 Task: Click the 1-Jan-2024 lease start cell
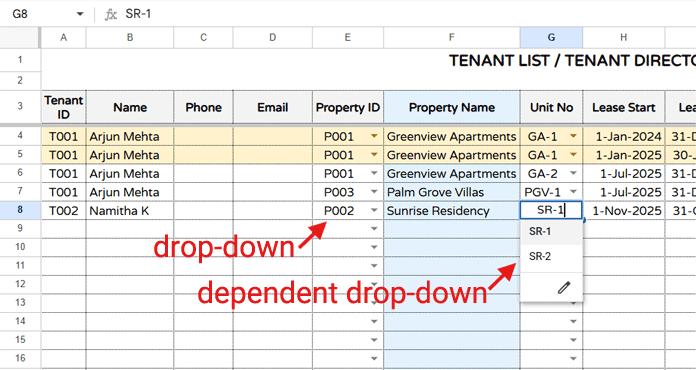pyautogui.click(x=624, y=137)
